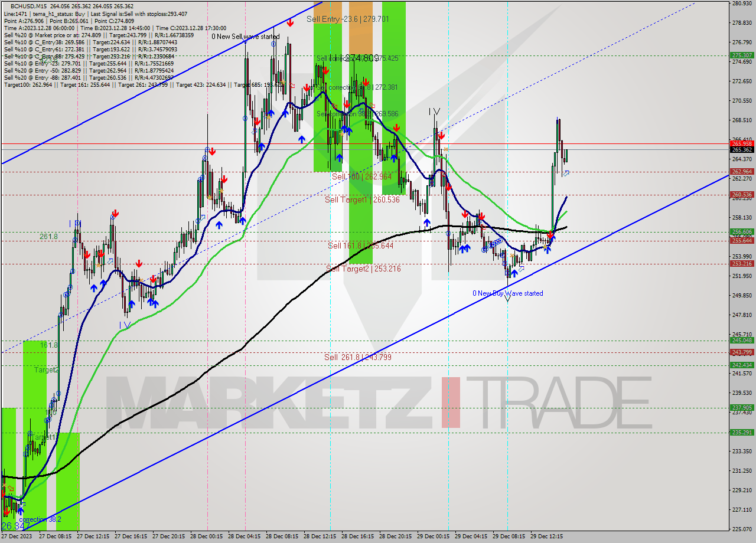This screenshot has height=543, width=756.
Task: Click the red 243.799 price tag
Action: coord(742,352)
